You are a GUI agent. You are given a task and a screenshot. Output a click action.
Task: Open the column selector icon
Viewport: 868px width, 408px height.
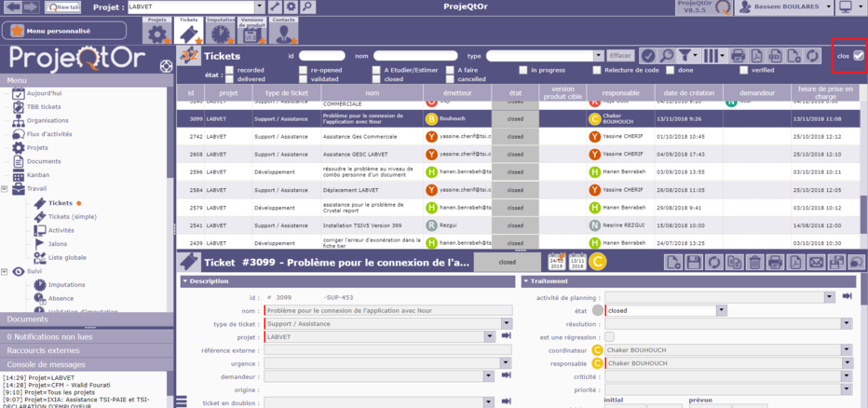(714, 56)
